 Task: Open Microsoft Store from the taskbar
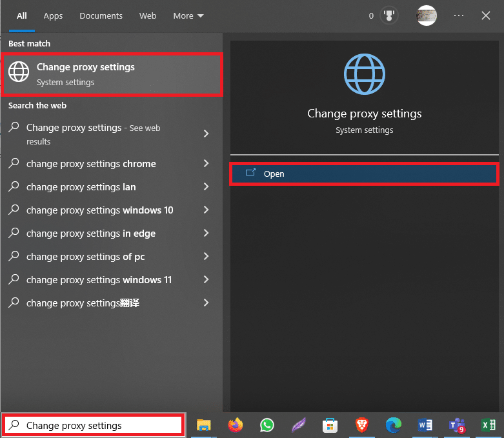[330, 425]
